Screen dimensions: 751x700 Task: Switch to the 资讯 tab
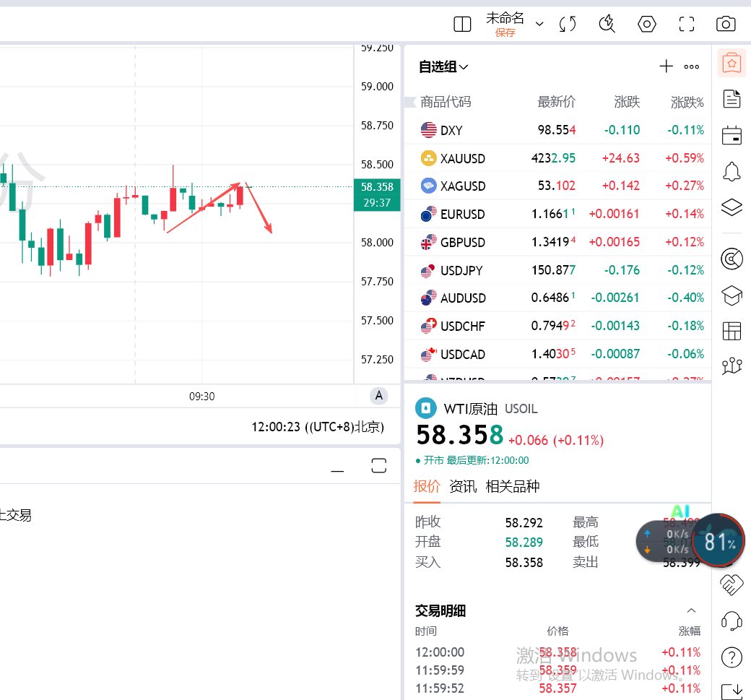(x=463, y=486)
